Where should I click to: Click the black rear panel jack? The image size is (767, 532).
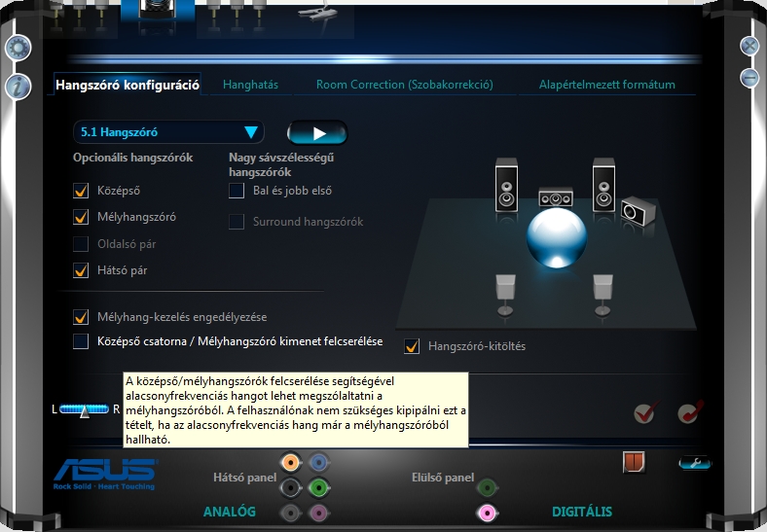(291, 487)
